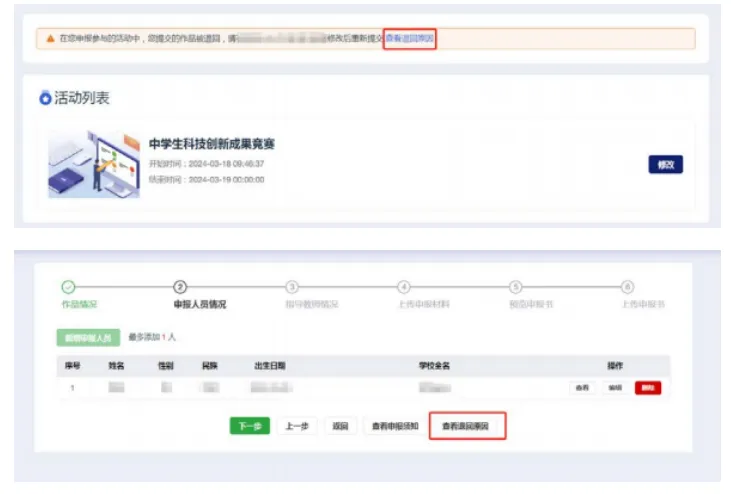
Task: Click the 出生日期 column header
Action: tap(270, 366)
